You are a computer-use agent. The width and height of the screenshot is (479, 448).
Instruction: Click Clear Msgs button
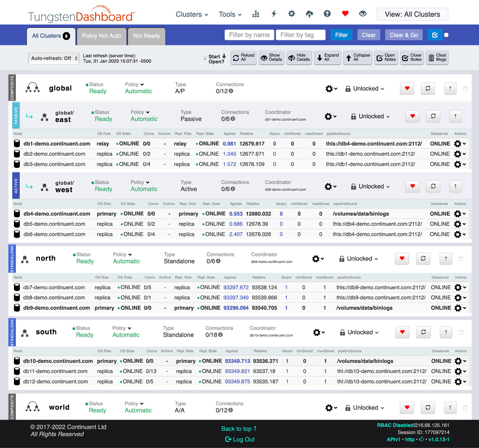point(437,57)
